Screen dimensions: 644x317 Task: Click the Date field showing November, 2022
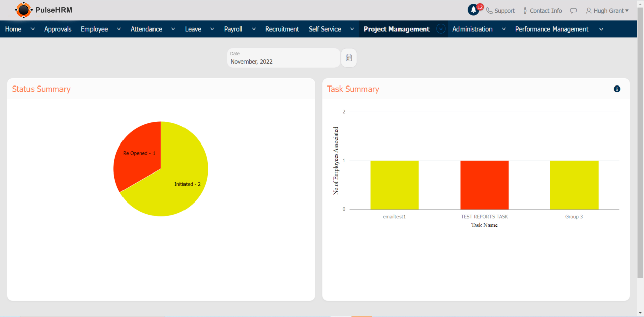click(283, 58)
